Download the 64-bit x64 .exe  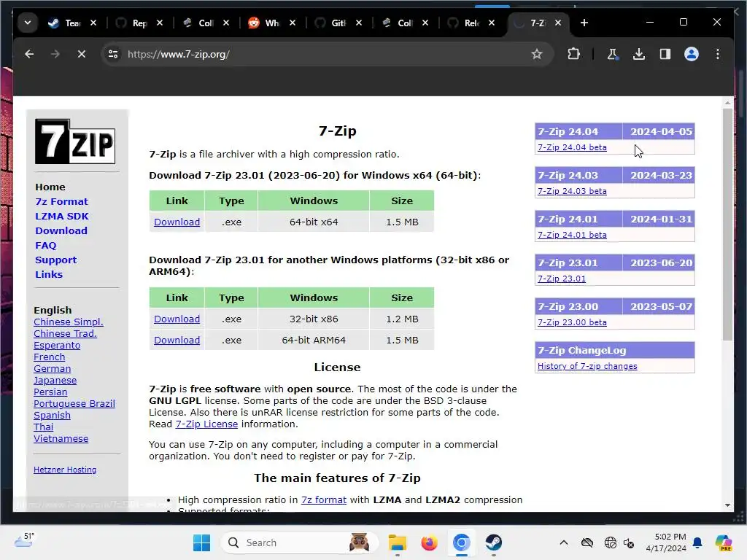point(177,222)
